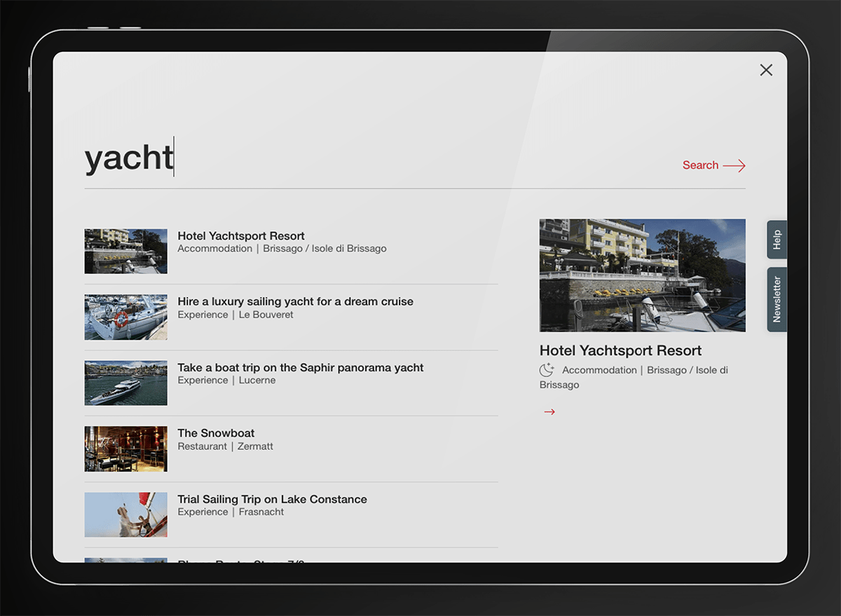841x616 pixels.
Task: Click the red arrow under Hotel Yachtsport Resort preview
Action: coord(549,412)
